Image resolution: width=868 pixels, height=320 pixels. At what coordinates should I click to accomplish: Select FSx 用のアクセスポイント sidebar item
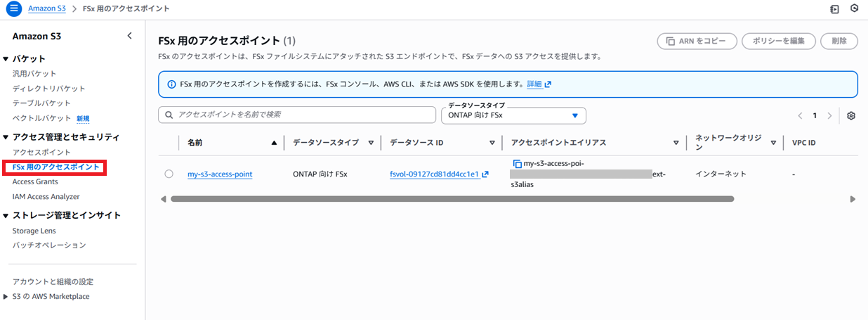(55, 167)
